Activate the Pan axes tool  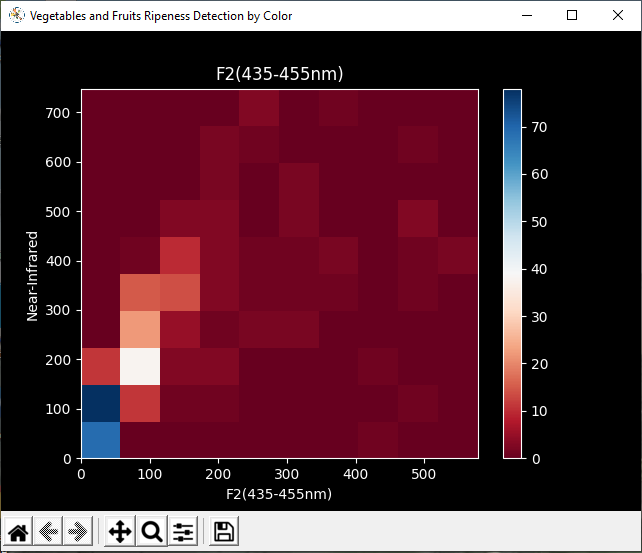click(x=120, y=532)
